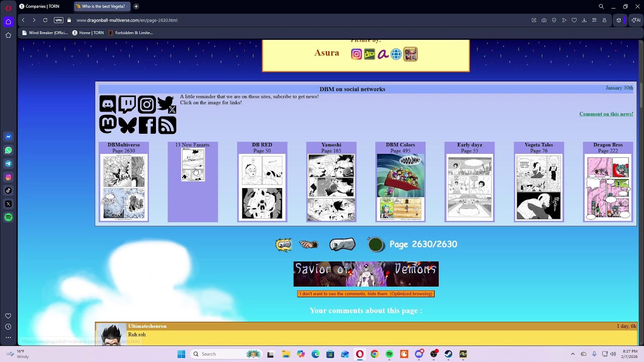Click the black Instagram icon in social networks
The width and height of the screenshot is (644, 362).
(147, 104)
